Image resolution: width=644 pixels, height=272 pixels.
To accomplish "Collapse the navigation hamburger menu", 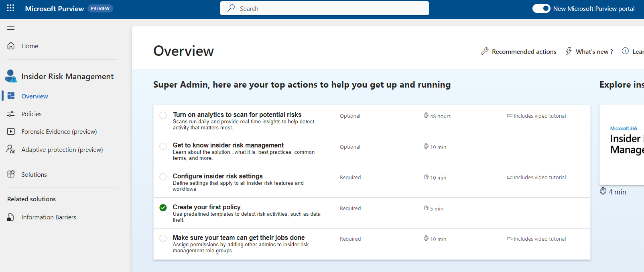I will click(11, 28).
